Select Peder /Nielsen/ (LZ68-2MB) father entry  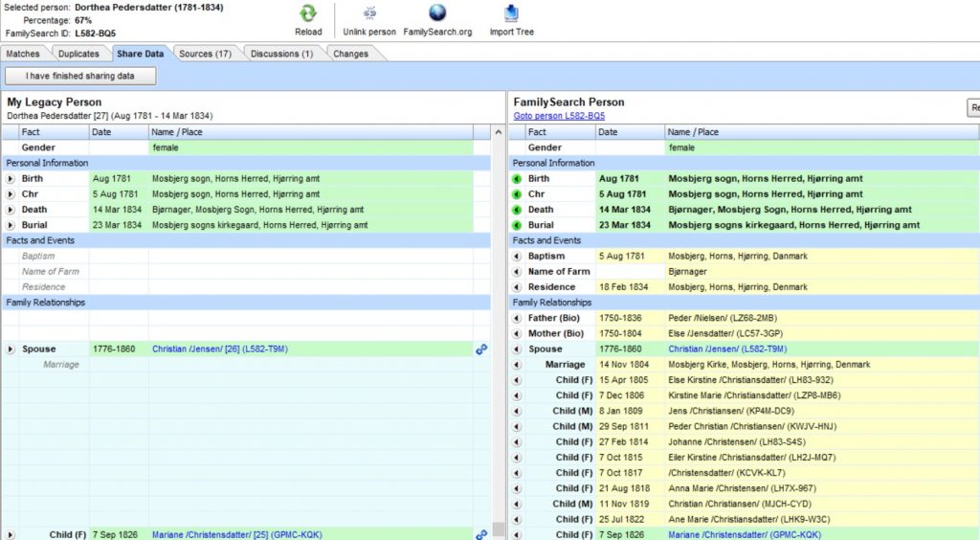[723, 318]
